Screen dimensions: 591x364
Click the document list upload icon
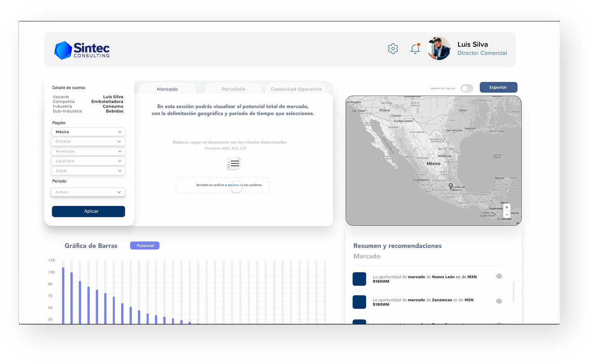(234, 164)
